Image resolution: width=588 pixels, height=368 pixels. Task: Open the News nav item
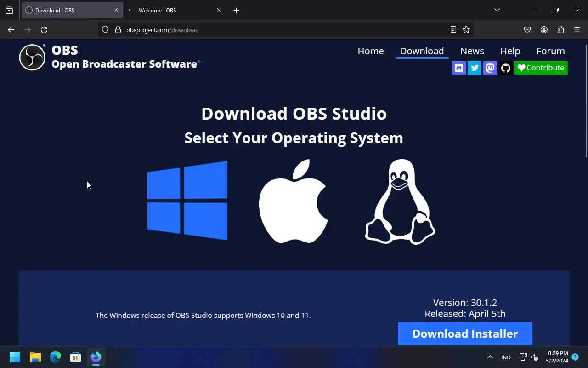(x=472, y=51)
